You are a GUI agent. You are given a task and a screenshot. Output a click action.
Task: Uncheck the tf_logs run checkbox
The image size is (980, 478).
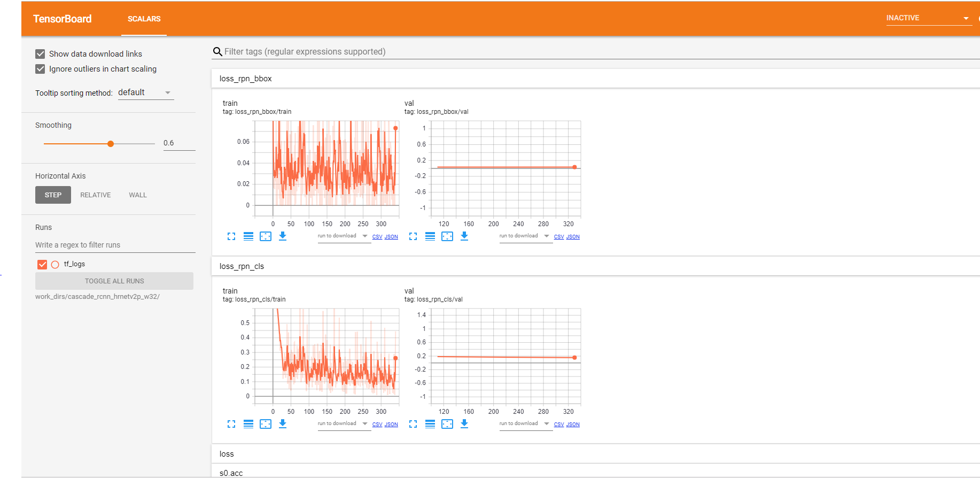[42, 265]
